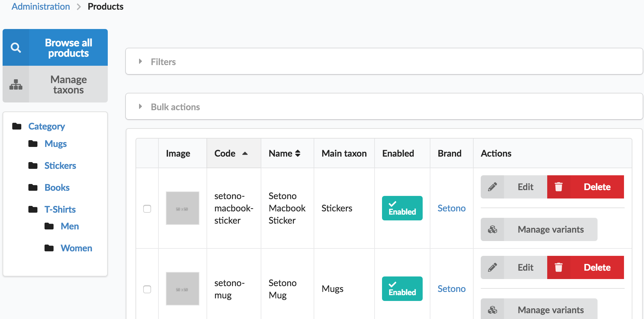This screenshot has height=319, width=644.
Task: Click the Mugs folder icon
Action: pos(33,144)
